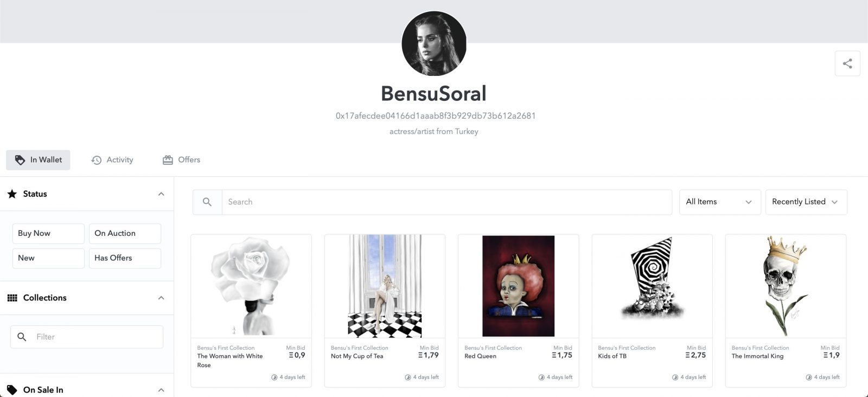Open the Recently Listed sort dropdown
This screenshot has height=397, width=868.
(806, 202)
